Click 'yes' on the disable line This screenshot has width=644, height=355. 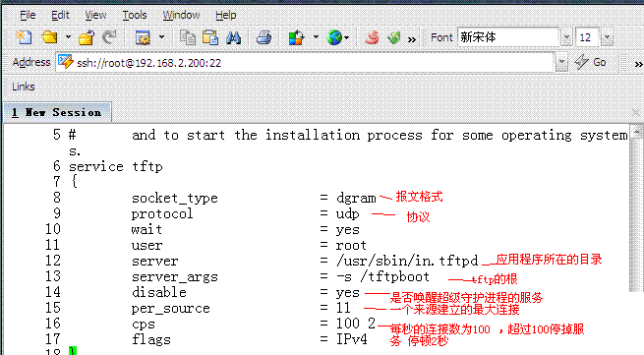pos(347,293)
